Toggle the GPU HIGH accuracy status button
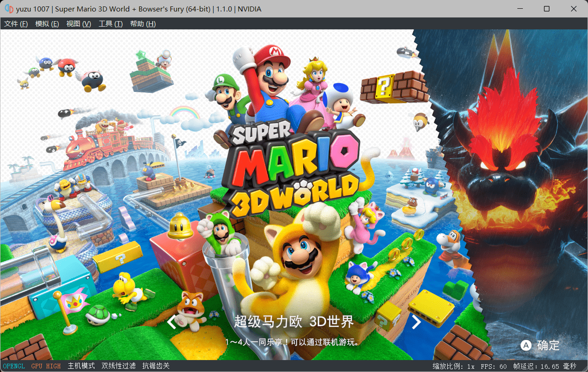 click(x=46, y=366)
